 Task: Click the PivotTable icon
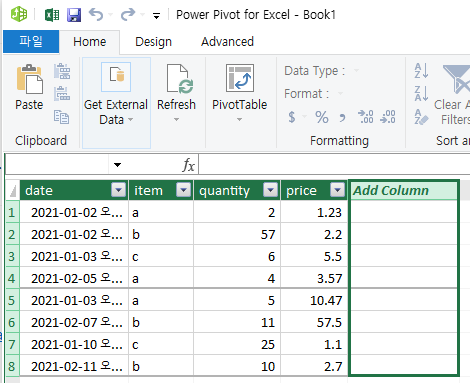tap(240, 78)
